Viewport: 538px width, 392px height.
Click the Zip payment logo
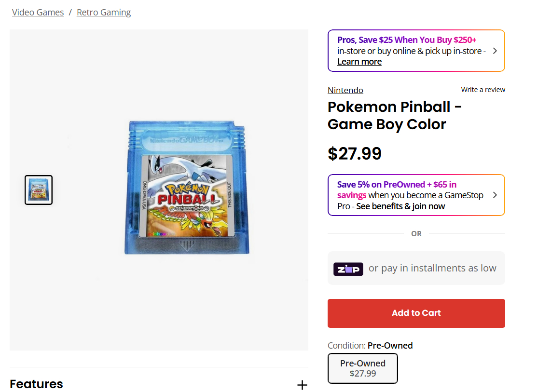click(348, 269)
